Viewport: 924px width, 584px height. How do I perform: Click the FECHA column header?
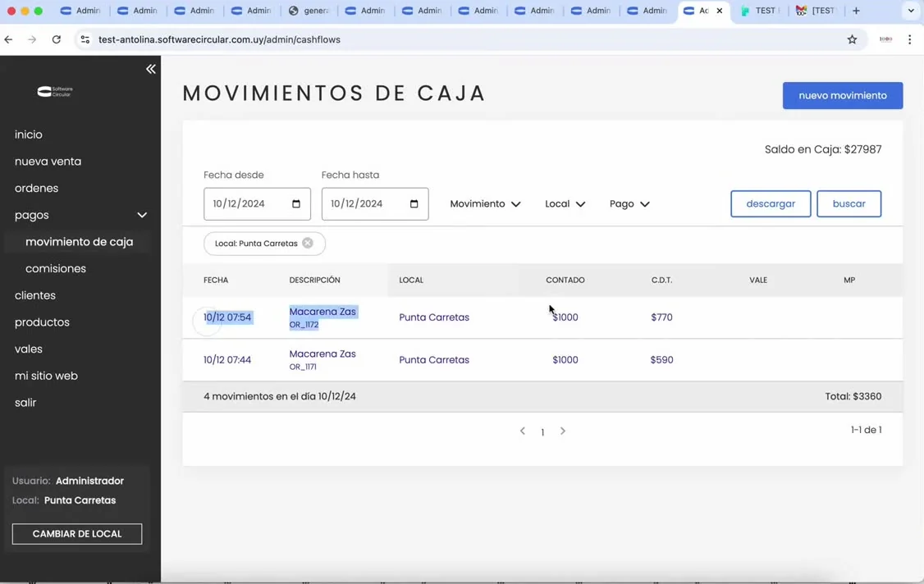tap(216, 280)
